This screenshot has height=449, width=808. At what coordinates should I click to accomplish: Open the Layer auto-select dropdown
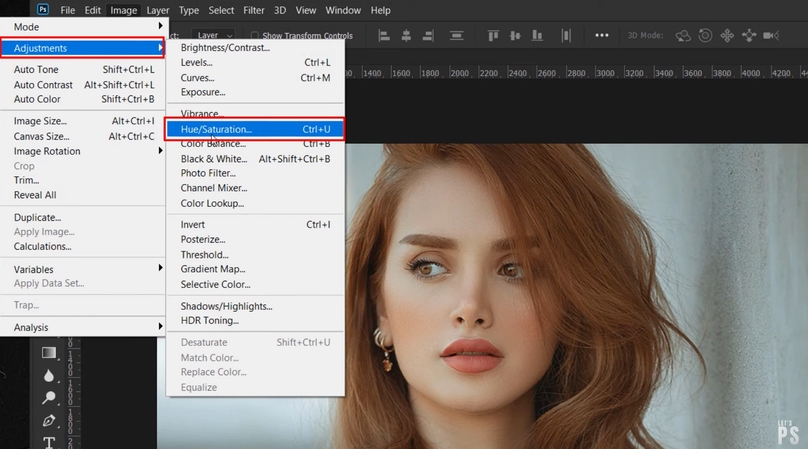point(214,35)
